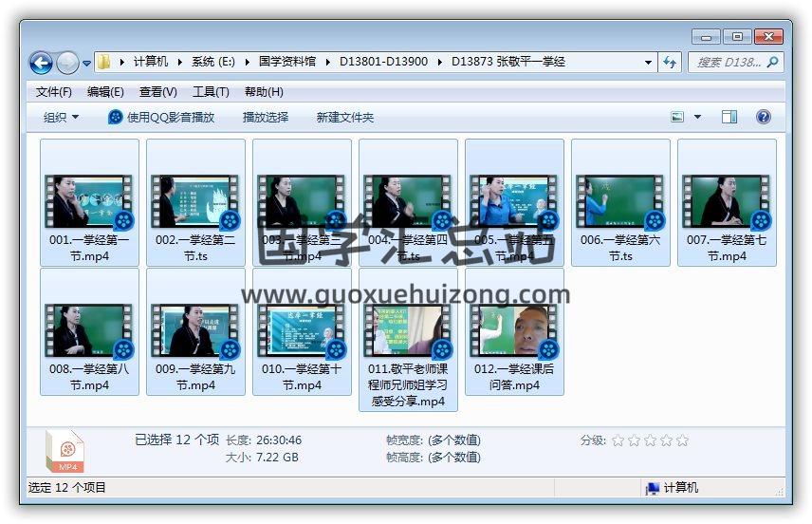This screenshot has height=524, width=812.
Task: Select video file 004.一掌经第四节.ts
Action: click(x=408, y=202)
